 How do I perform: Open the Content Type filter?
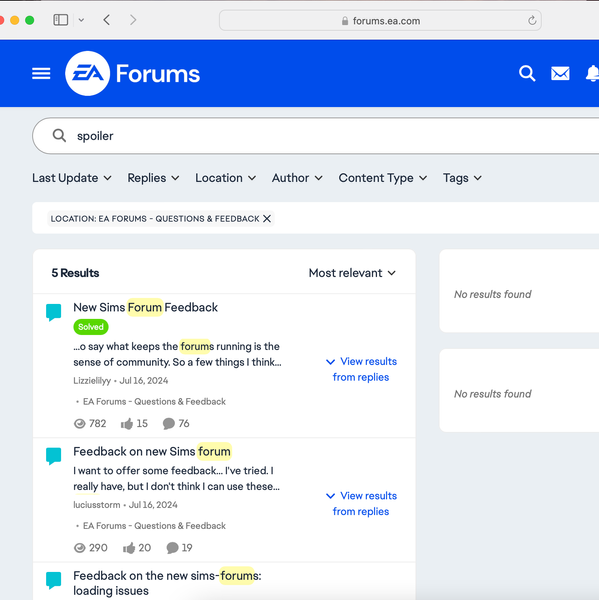383,178
